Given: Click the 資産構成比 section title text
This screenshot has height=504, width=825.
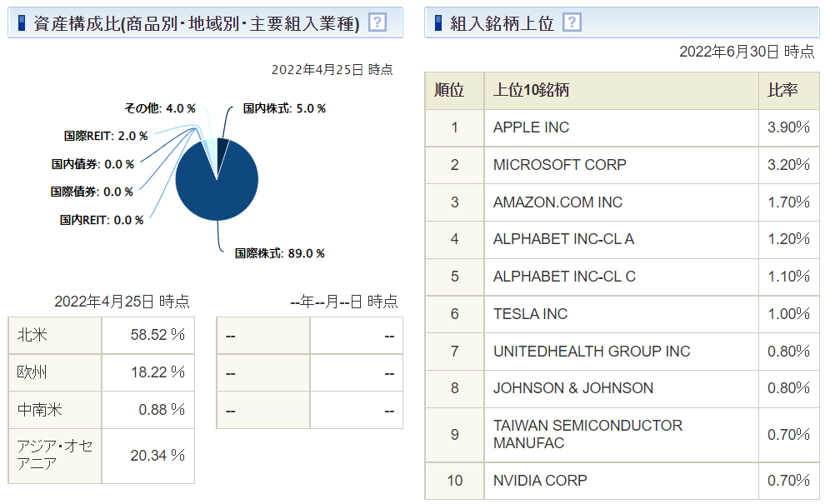Looking at the screenshot, I should point(197,23).
